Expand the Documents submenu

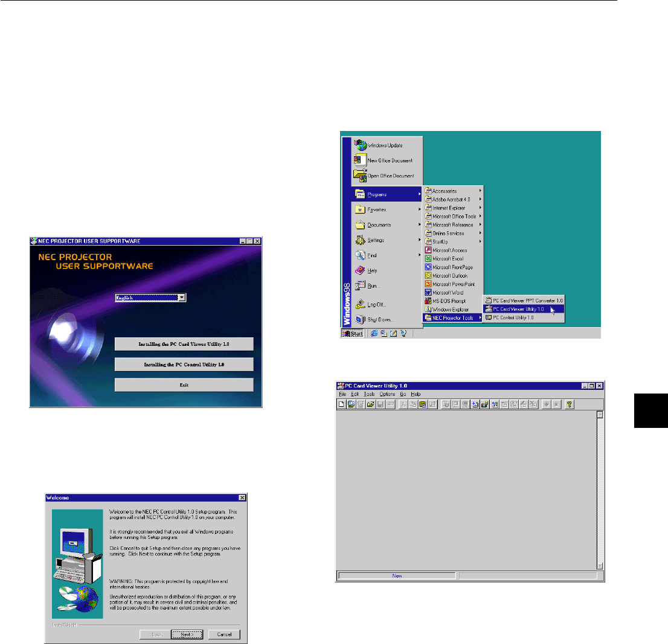pos(387,225)
